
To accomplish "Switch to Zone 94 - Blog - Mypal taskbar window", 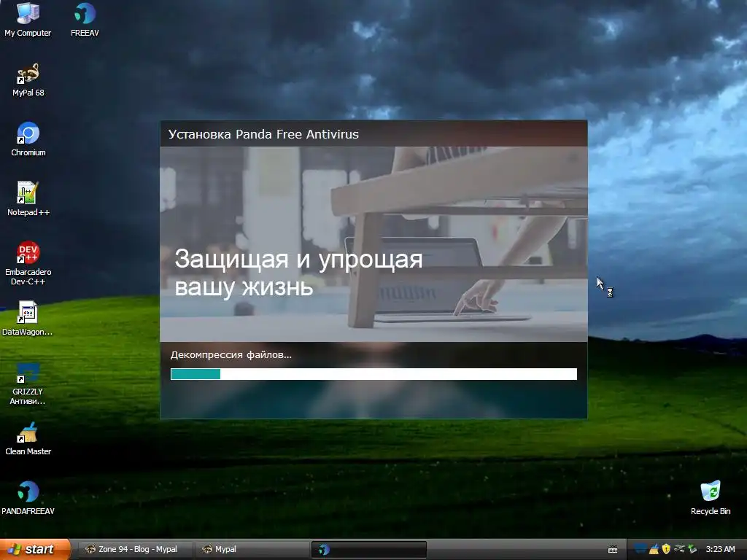I will pos(135,549).
